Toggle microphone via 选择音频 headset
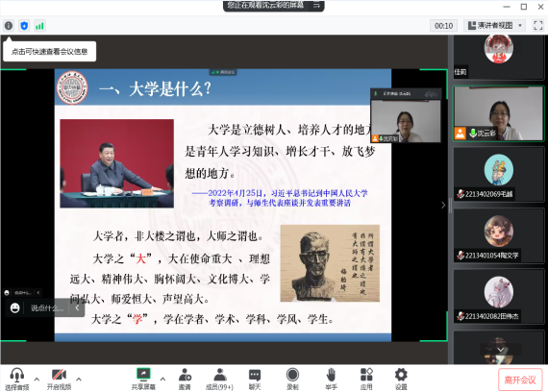The width and height of the screenshot is (548, 392). 16,379
